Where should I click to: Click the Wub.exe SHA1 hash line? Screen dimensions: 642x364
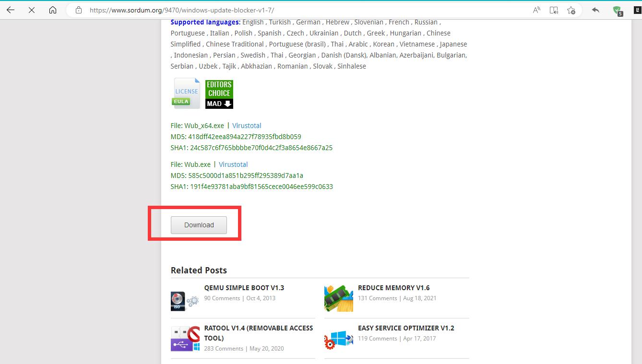point(252,187)
